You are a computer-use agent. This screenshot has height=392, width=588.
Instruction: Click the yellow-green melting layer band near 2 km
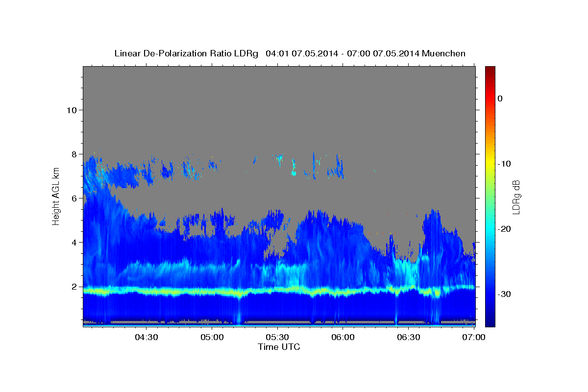coord(279,291)
